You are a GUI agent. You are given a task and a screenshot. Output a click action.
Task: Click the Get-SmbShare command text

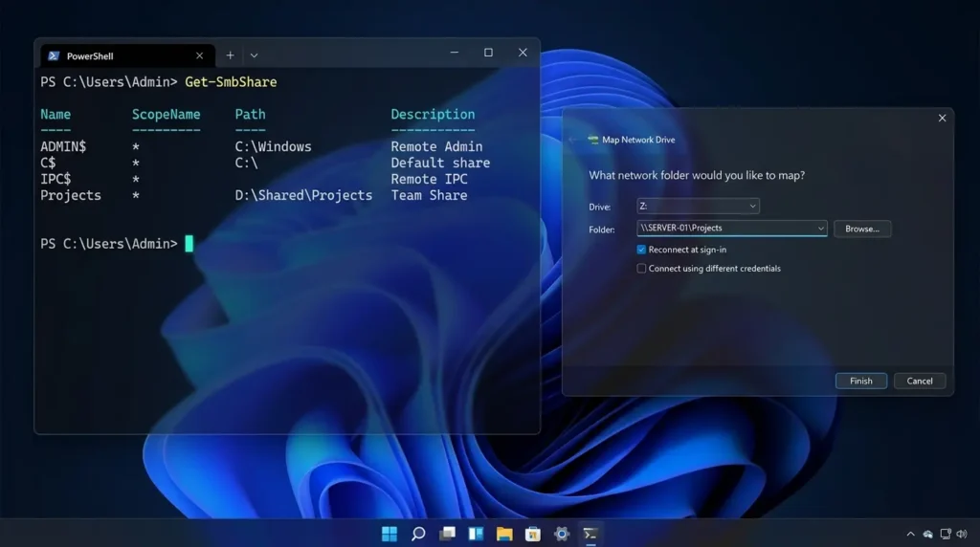click(231, 82)
